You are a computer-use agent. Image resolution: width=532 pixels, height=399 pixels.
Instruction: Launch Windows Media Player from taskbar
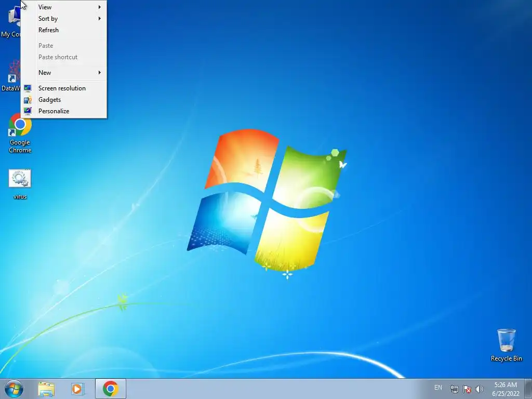78,389
